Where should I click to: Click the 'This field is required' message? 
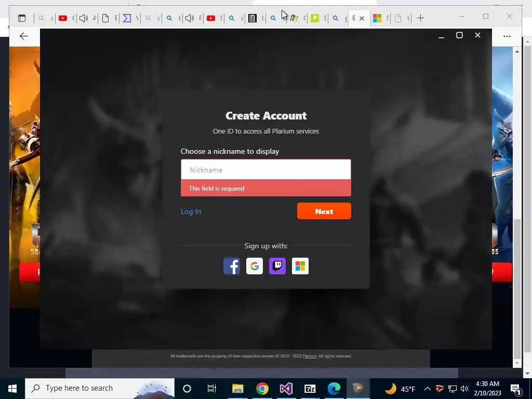point(217,188)
